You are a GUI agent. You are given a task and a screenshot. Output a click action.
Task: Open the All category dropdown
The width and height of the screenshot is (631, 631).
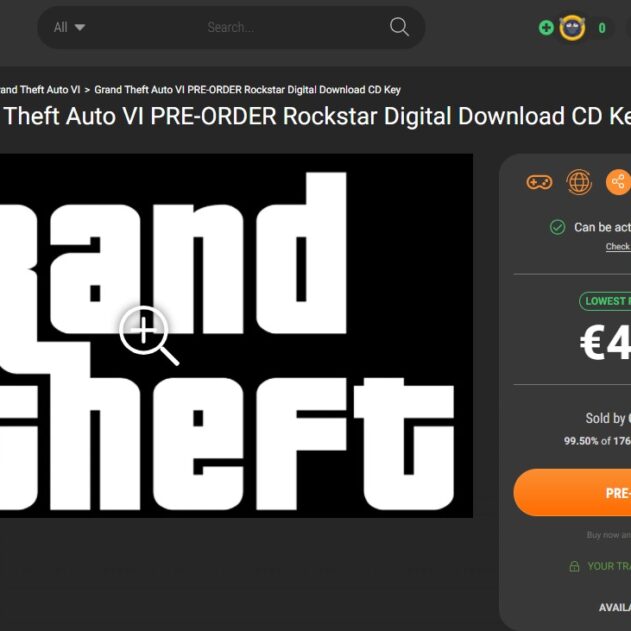(x=69, y=27)
